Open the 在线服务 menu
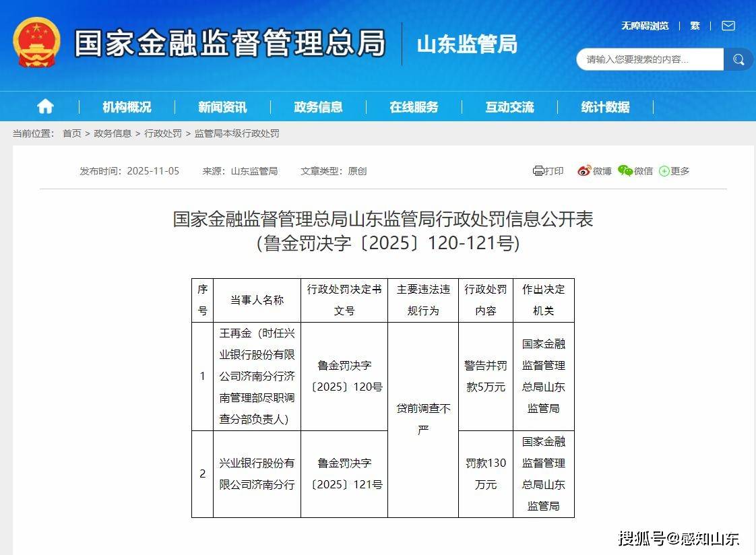The height and width of the screenshot is (555, 756). pos(414,107)
